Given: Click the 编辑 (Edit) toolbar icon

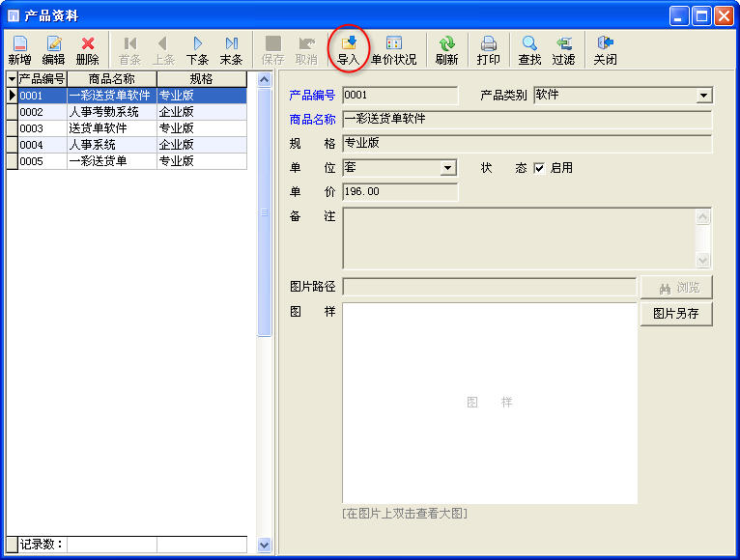Looking at the screenshot, I should [53, 50].
